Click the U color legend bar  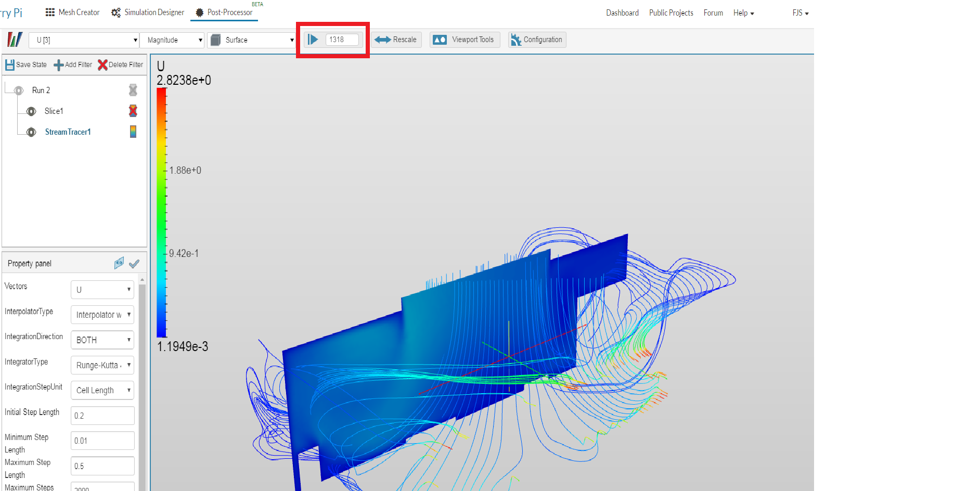[162, 213]
